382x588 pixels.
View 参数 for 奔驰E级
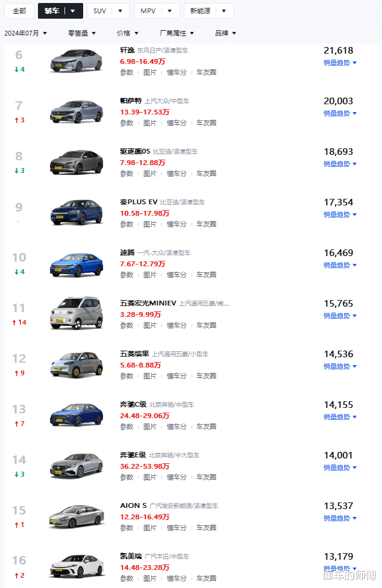click(x=127, y=477)
